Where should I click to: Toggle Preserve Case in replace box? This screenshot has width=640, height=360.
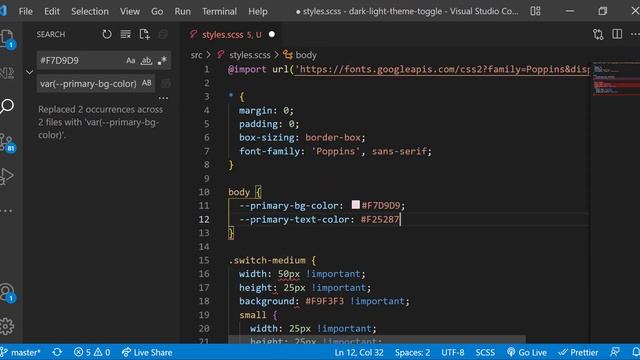tap(147, 83)
